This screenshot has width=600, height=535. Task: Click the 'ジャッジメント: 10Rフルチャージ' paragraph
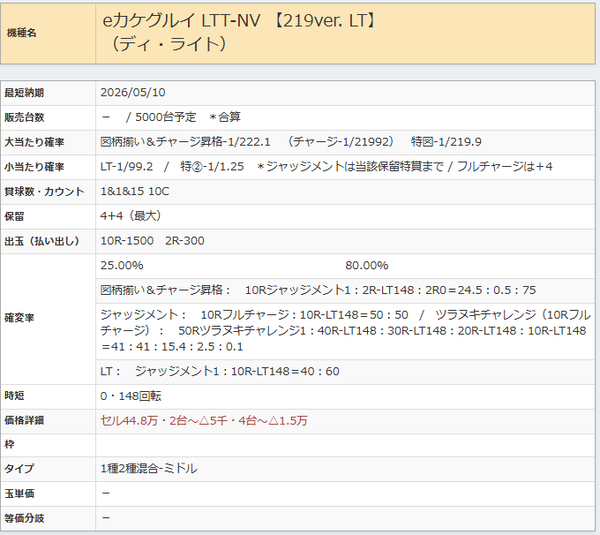click(345, 331)
